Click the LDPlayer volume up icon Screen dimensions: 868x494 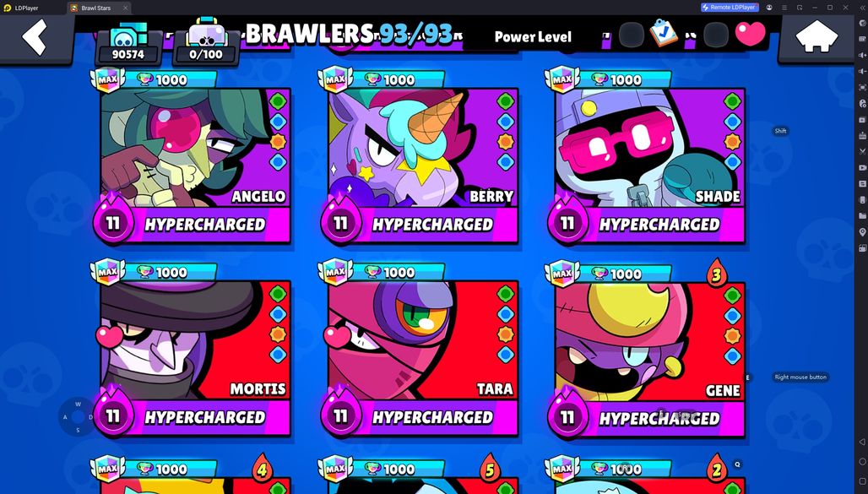(862, 56)
